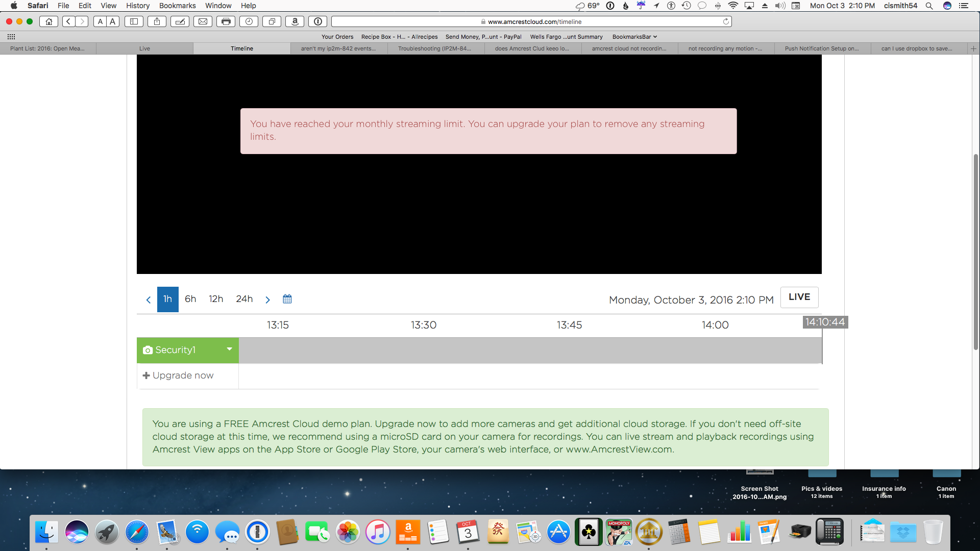This screenshot has height=551, width=980.
Task: Open the Amazon toolbar shortcut
Action: tap(295, 21)
